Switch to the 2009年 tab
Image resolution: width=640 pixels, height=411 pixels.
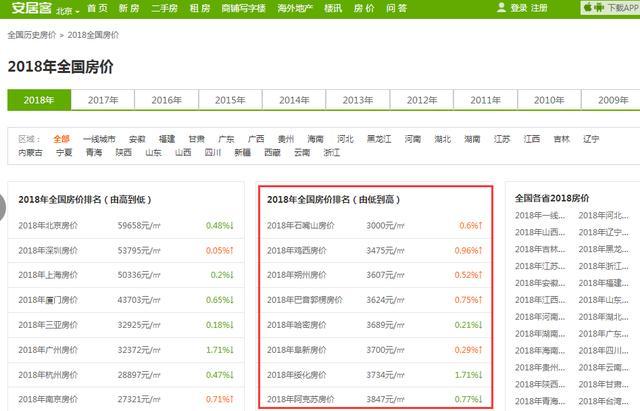[613, 100]
